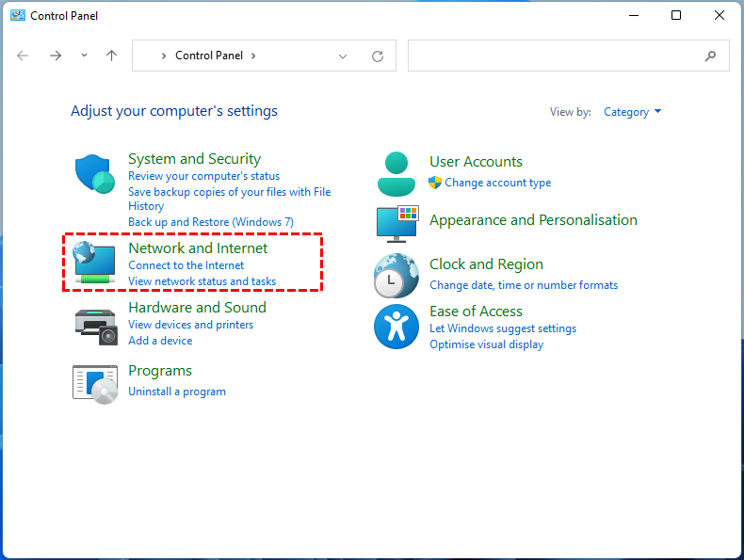This screenshot has height=560, width=744.
Task: Click the shield icon beside Change account type
Action: [x=435, y=183]
